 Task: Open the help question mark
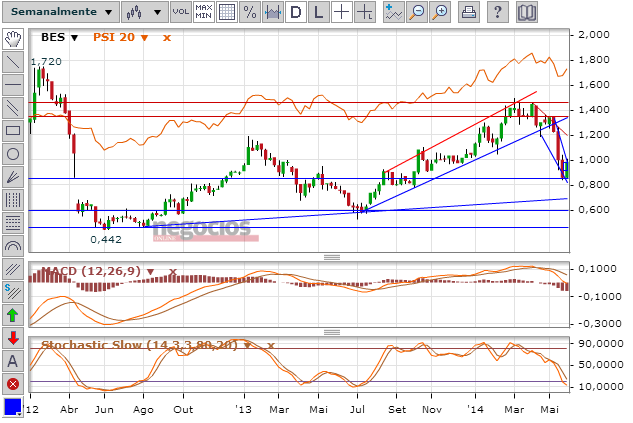(x=498, y=12)
